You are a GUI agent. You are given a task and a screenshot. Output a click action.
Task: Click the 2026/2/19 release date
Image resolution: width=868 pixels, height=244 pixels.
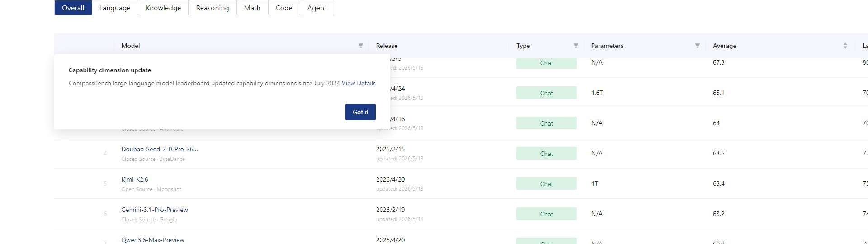[390, 210]
